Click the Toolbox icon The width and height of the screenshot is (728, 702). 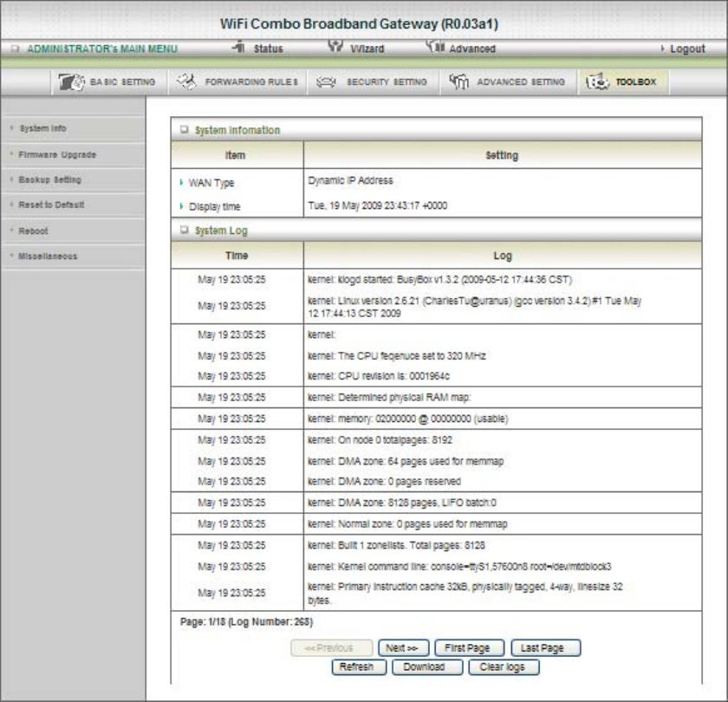597,81
